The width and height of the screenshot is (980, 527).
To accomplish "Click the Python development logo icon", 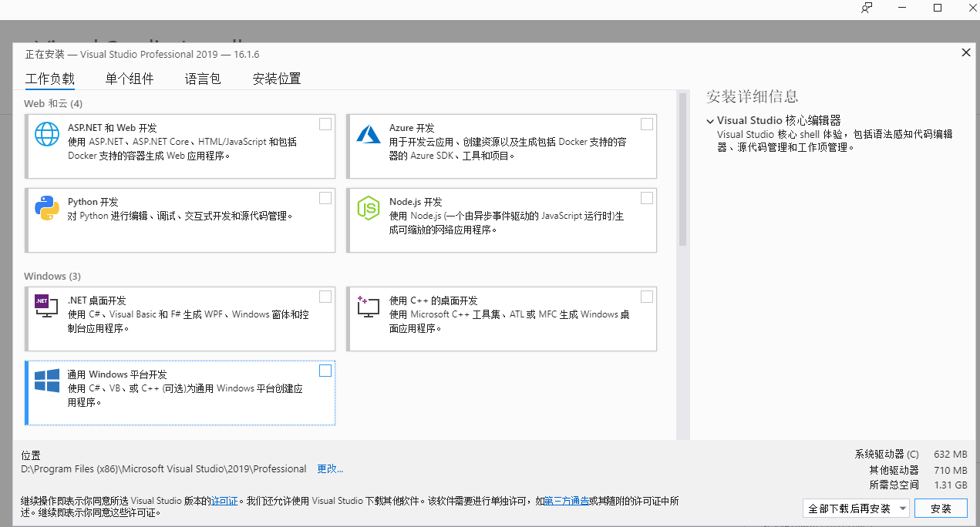I will tap(47, 209).
